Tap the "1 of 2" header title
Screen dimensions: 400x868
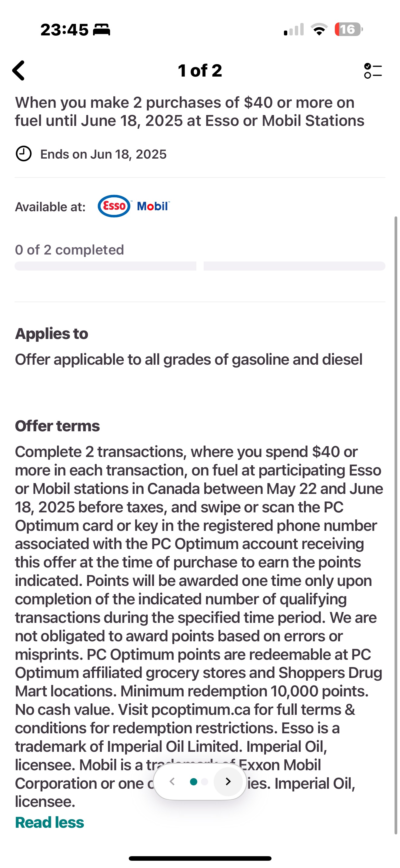click(x=200, y=71)
